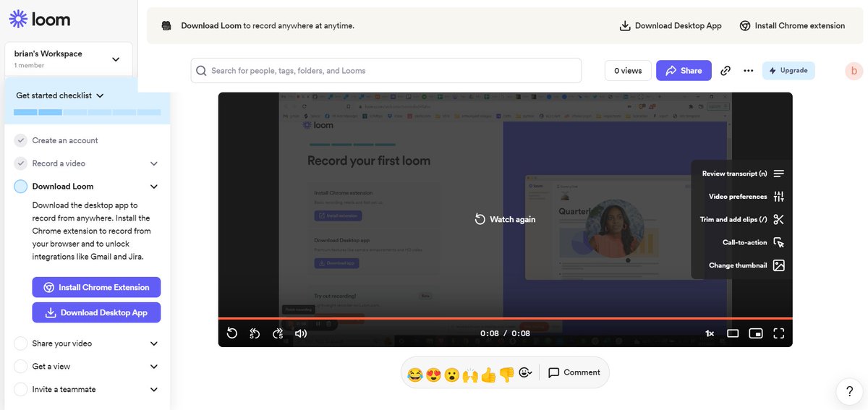Screen dimensions: 868x410
Task: Click the red video progress bar
Action: (x=505, y=318)
